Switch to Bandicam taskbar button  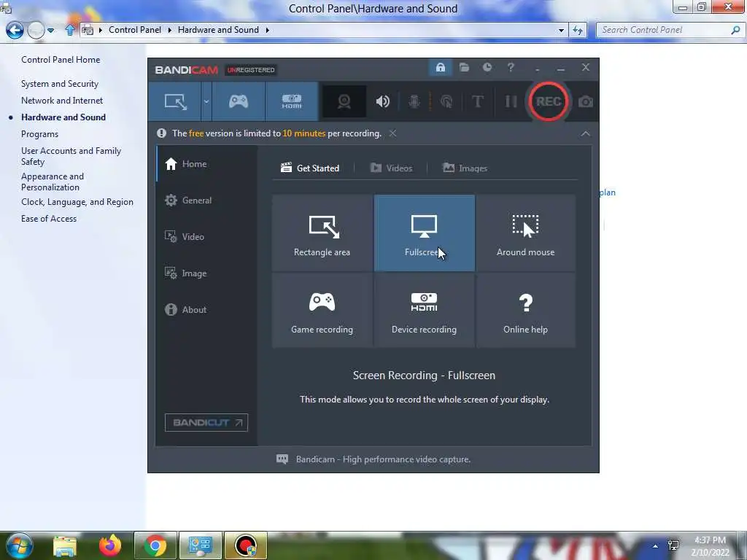(245, 545)
